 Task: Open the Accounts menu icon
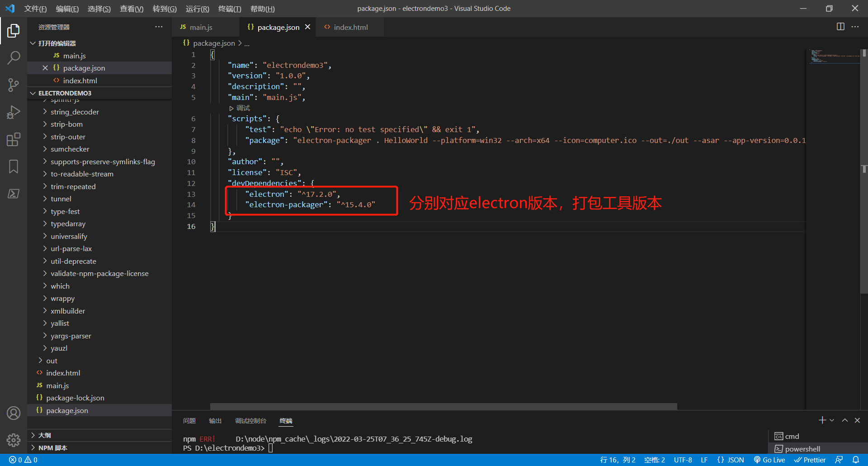click(14, 413)
